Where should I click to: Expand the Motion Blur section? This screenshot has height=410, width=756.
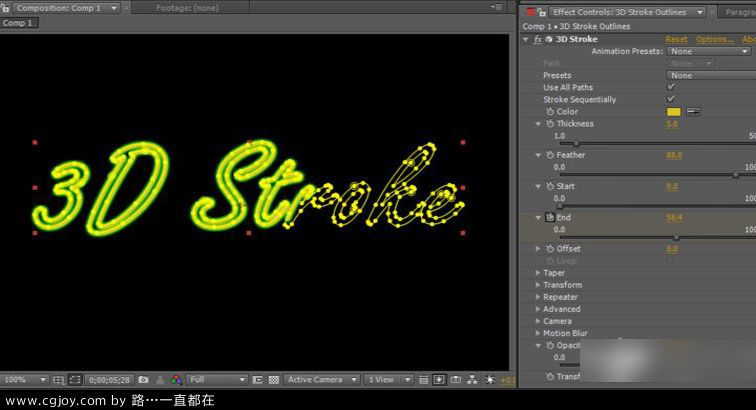(x=538, y=333)
